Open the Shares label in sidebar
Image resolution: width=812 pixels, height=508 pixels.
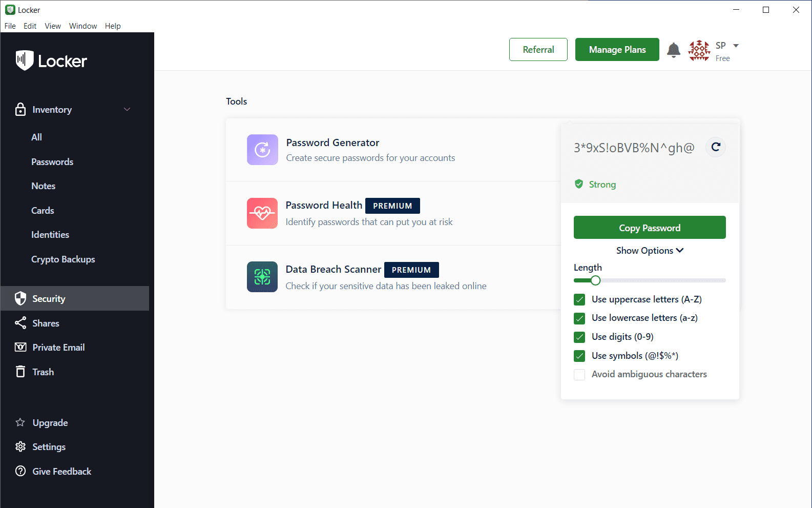[46, 323]
